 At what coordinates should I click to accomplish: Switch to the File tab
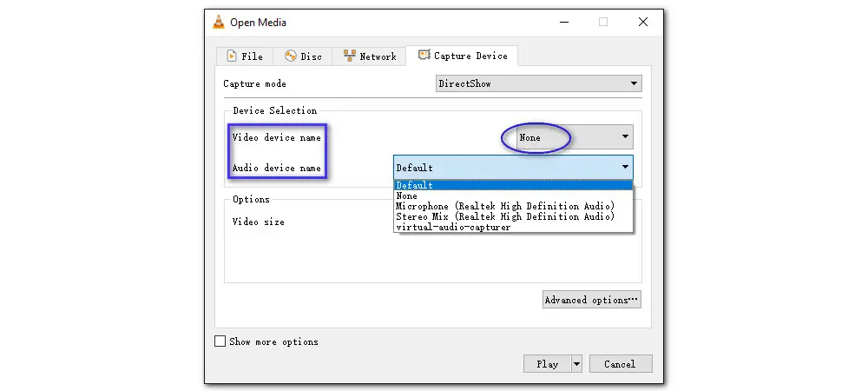[x=245, y=56]
